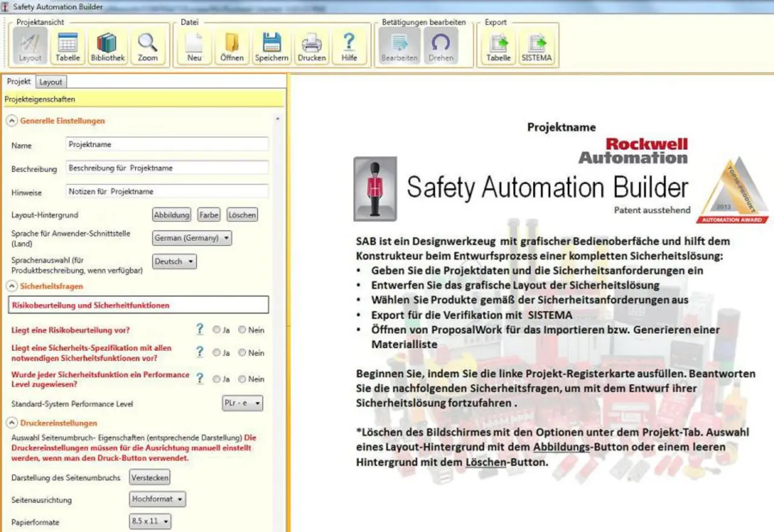Click the Patent ausstehend text
774x532 pixels.
coord(652,210)
